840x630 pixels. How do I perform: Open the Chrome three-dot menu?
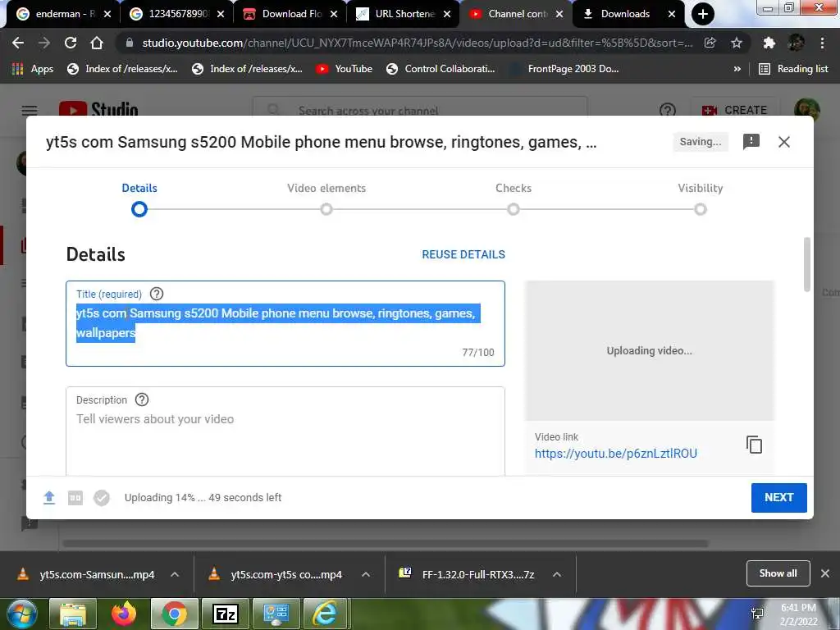tap(822, 43)
